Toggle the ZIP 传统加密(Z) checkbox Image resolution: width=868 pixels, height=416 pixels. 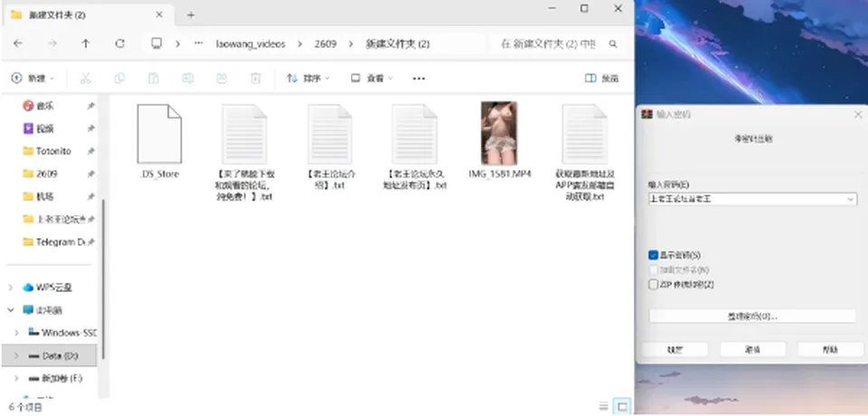653,285
